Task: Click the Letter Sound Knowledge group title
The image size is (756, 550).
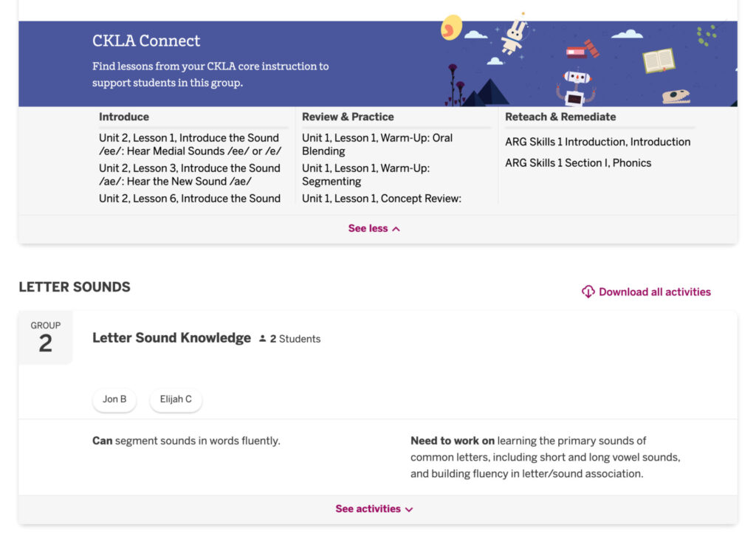Action: (x=171, y=337)
